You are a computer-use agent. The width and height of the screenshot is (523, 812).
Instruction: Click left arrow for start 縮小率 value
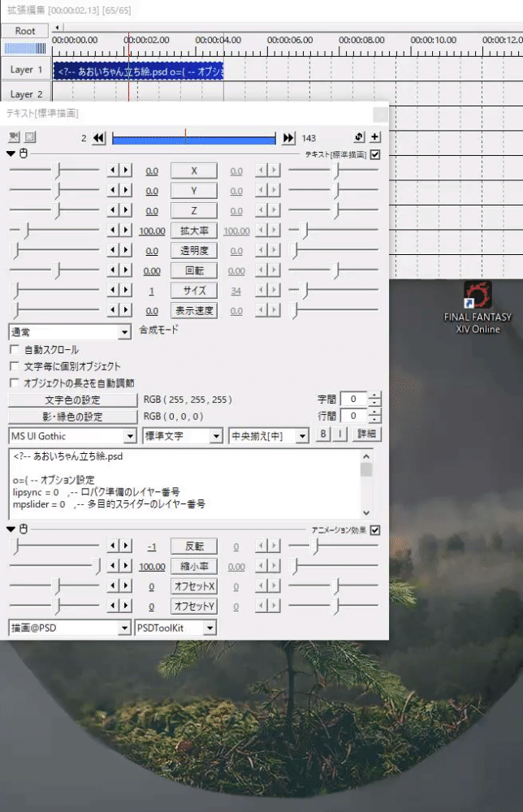(113, 565)
